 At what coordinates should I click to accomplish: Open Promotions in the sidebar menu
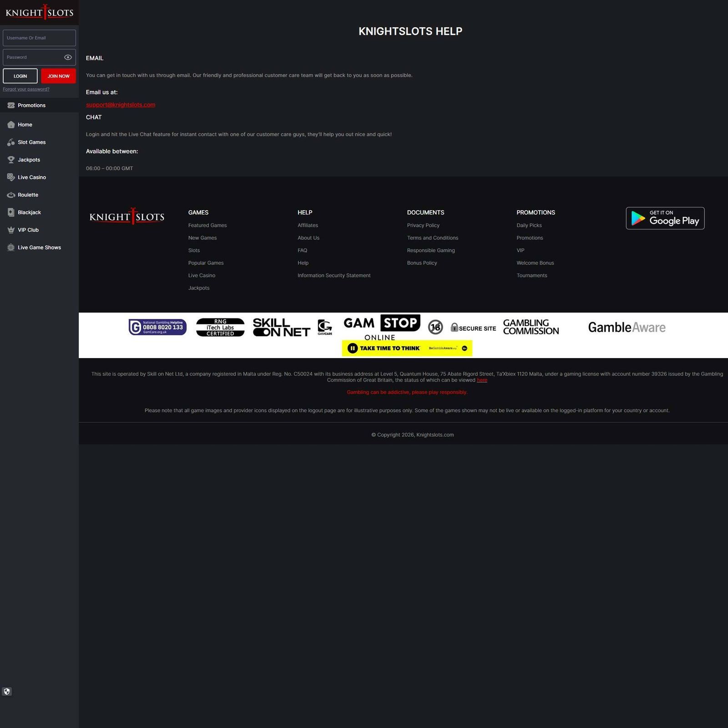39,105
